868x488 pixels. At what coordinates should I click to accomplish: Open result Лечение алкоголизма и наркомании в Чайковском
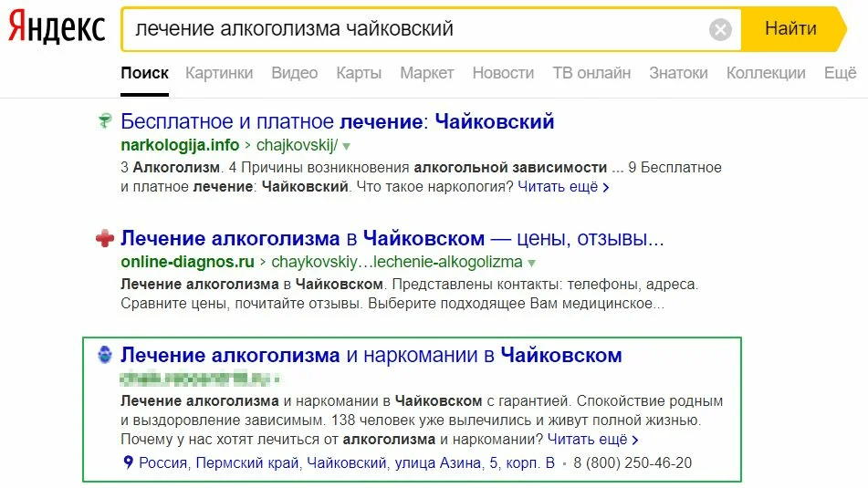point(371,355)
